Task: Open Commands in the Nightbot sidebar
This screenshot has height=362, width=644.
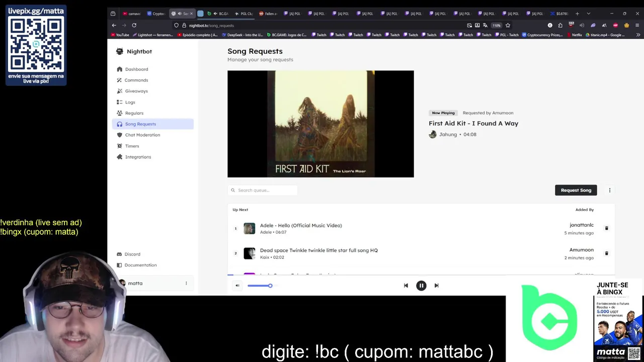Action: point(152,80)
